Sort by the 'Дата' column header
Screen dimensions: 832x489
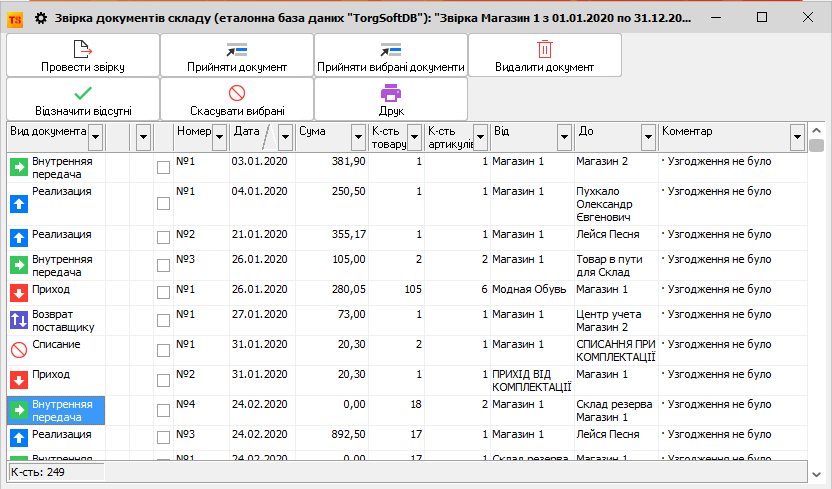point(247,131)
